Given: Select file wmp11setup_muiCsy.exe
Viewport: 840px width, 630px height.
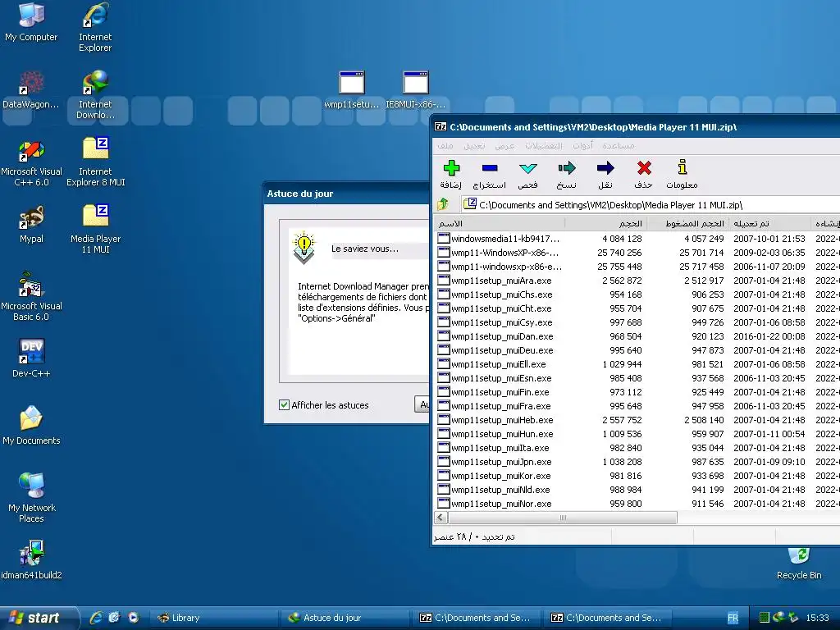Looking at the screenshot, I should tap(501, 322).
